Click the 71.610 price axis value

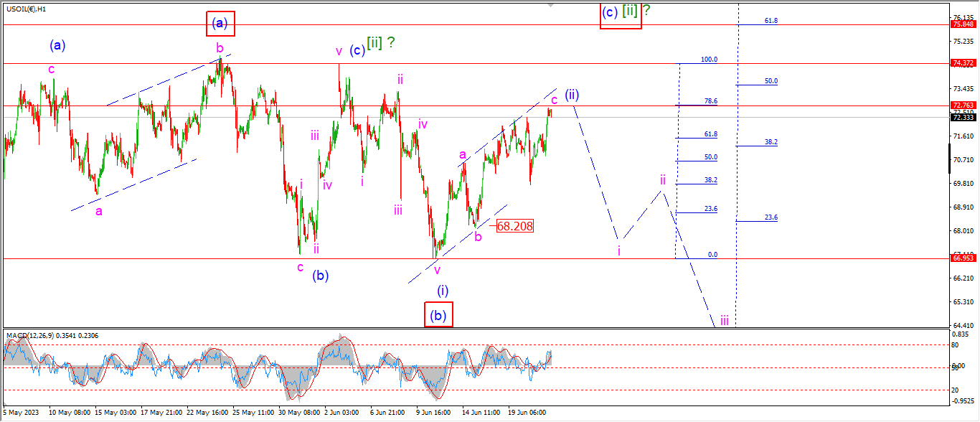pos(964,136)
